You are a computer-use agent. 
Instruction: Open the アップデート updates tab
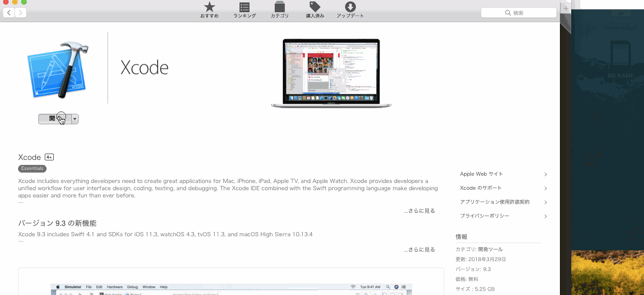(350, 9)
